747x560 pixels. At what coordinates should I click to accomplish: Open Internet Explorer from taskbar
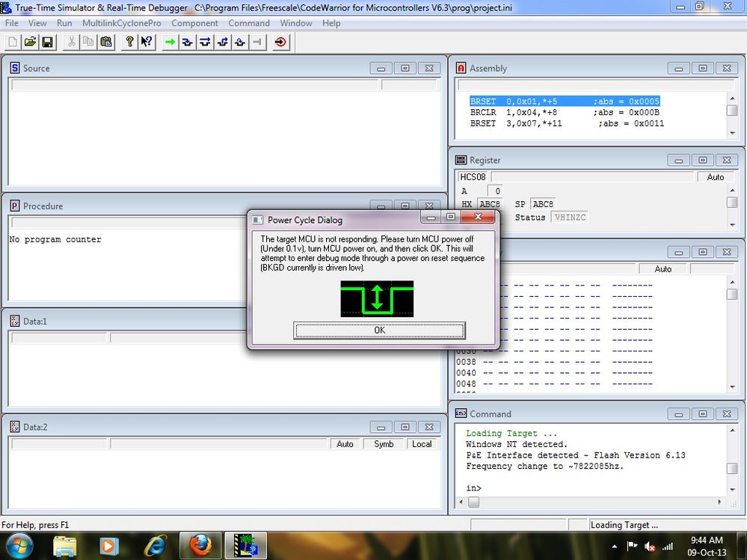(156, 546)
